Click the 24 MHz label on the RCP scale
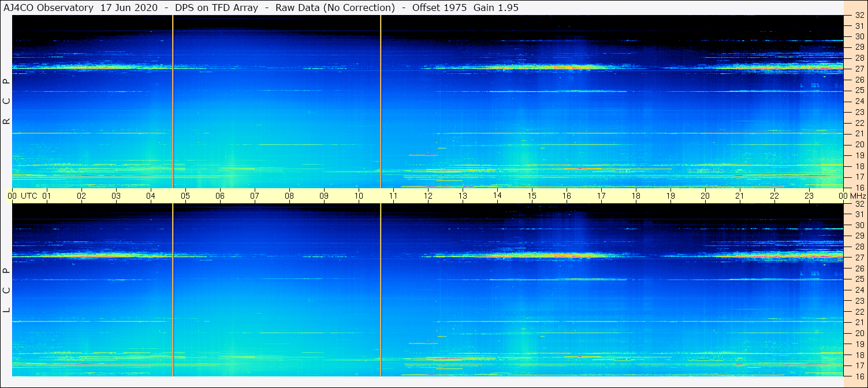The height and width of the screenshot is (388, 868). click(859, 101)
